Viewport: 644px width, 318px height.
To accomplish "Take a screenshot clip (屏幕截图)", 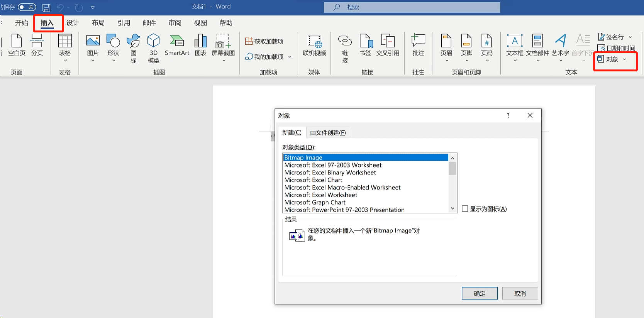I will [223, 48].
